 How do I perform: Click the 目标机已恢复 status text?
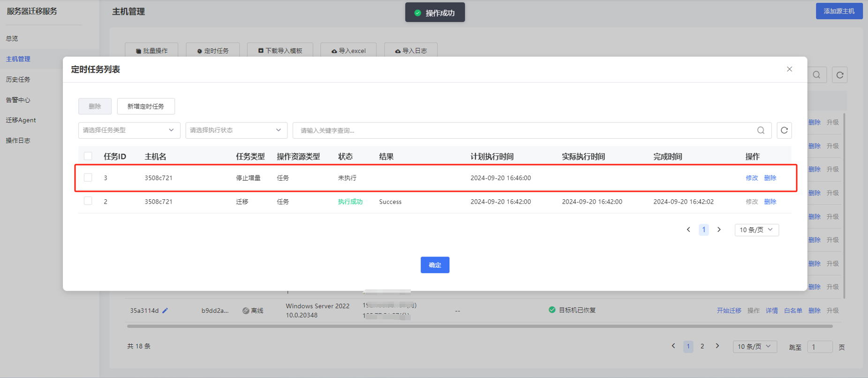pyautogui.click(x=577, y=310)
